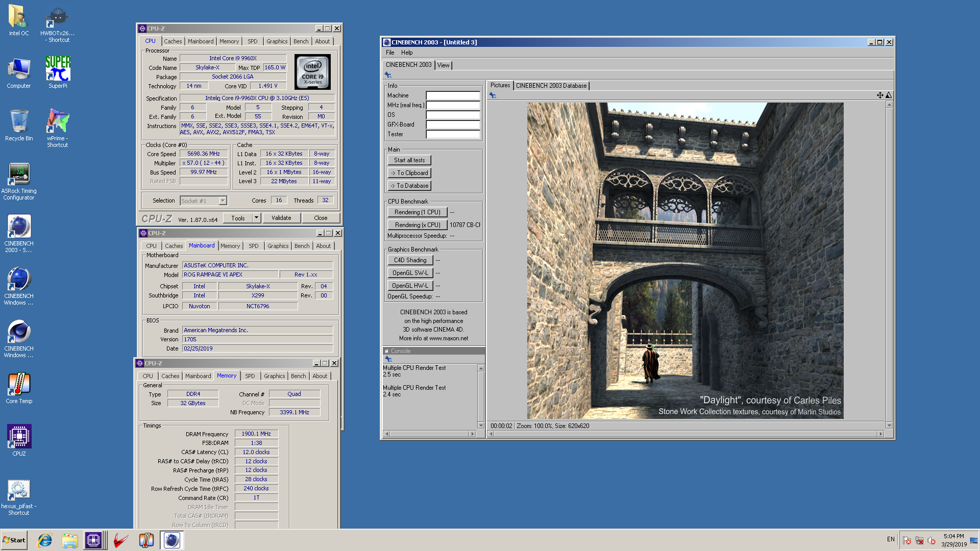Click the picture viewer vertical scrollbar up arrow

pyautogui.click(x=889, y=105)
